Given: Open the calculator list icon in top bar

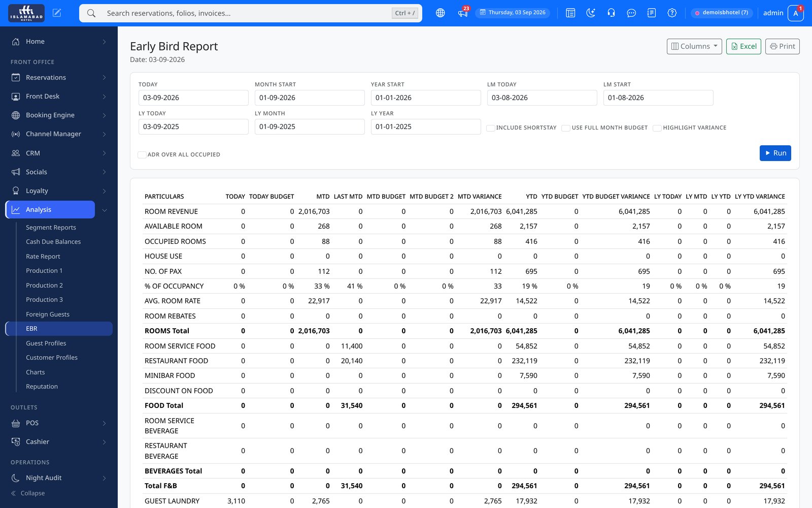Looking at the screenshot, I should coord(570,13).
